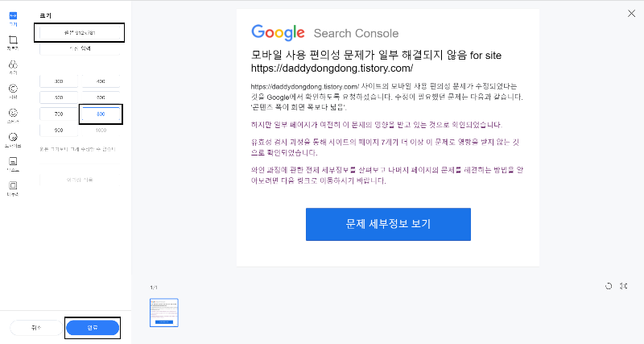Click the white cancel button at the bottom

point(36,328)
